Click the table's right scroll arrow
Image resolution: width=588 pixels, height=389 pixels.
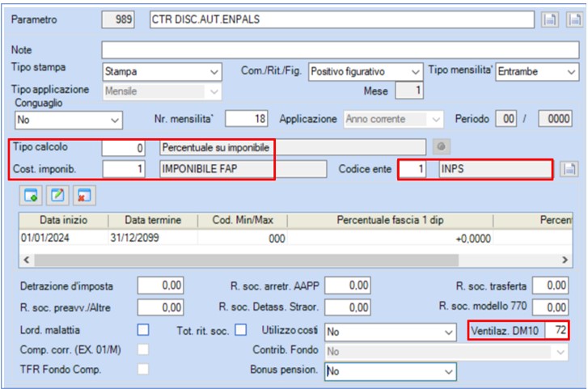click(x=565, y=260)
